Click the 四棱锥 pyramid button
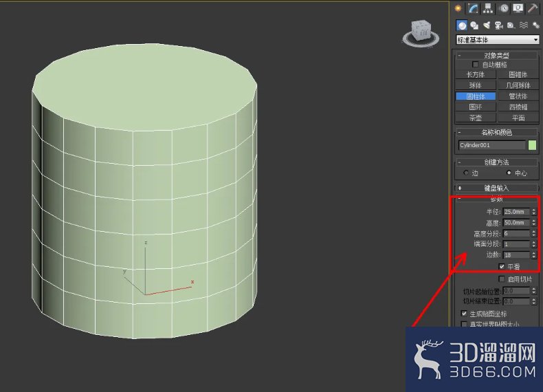The height and width of the screenshot is (392, 543). tap(518, 107)
